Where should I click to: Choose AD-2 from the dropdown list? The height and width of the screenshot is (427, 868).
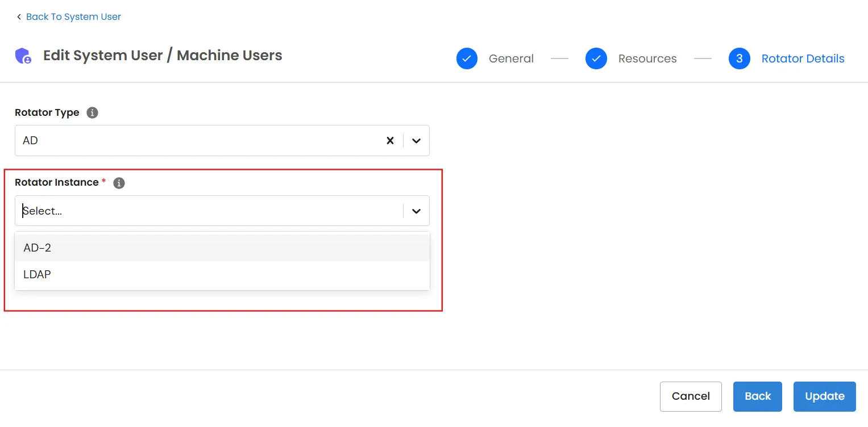pyautogui.click(x=222, y=248)
